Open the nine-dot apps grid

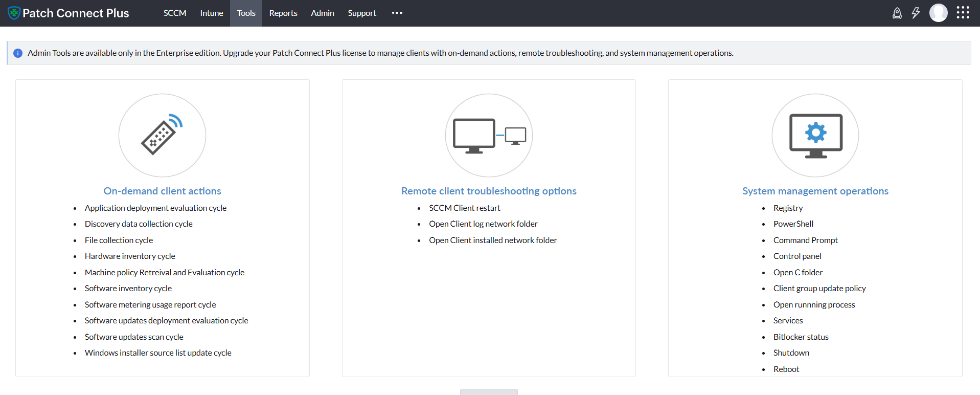click(963, 13)
